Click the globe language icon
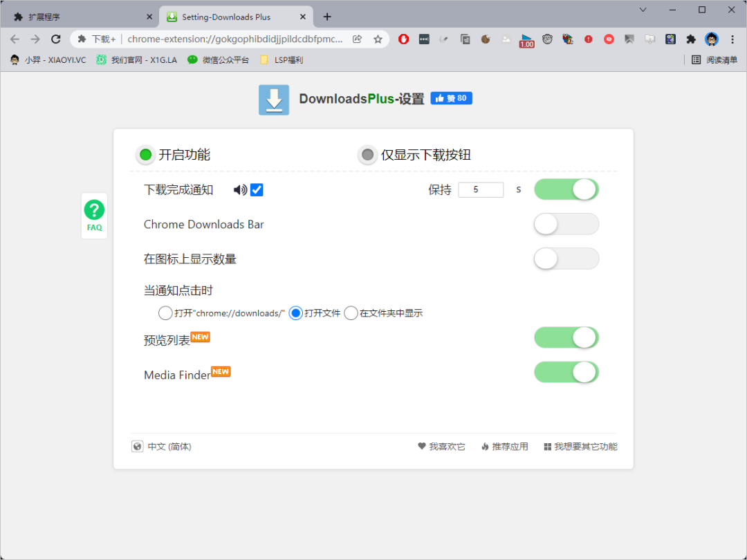The height and width of the screenshot is (560, 747). pos(138,447)
